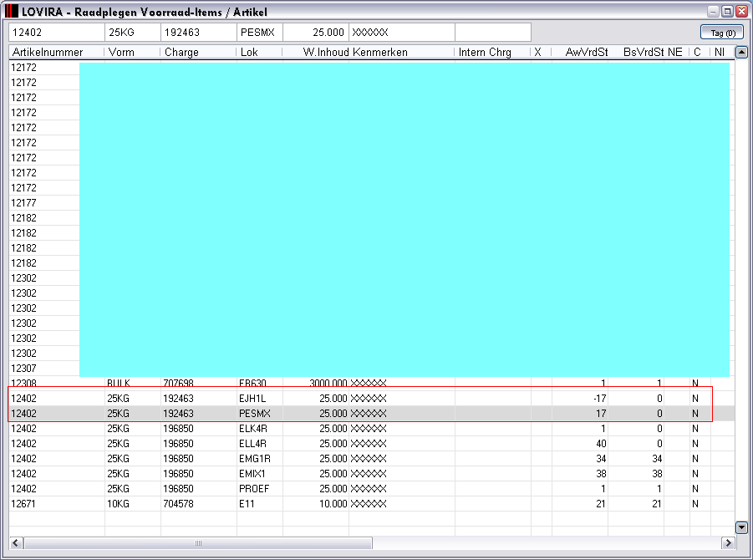The width and height of the screenshot is (753, 560).
Task: Click the Tag (0) button
Action: point(722,33)
